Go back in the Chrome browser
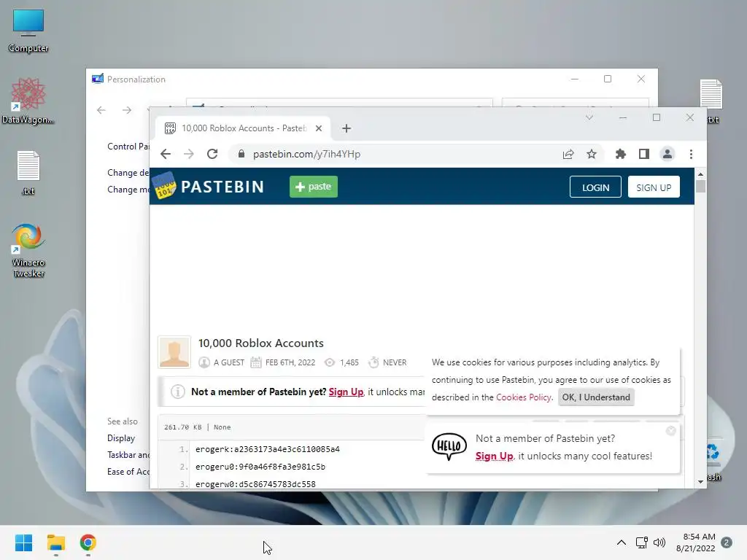 coord(166,154)
